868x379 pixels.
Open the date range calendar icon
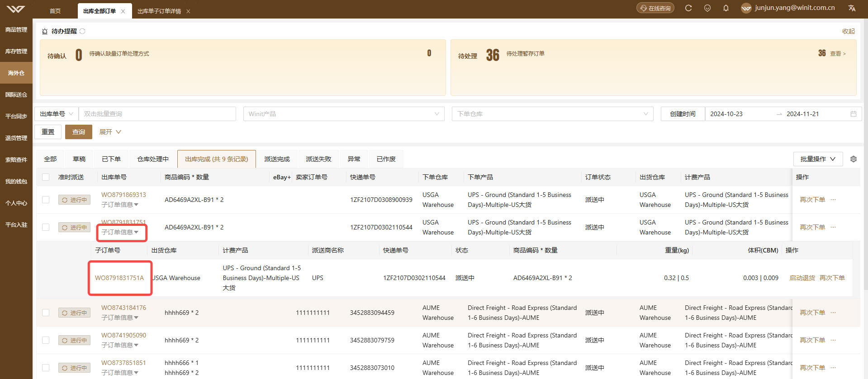[x=854, y=114]
